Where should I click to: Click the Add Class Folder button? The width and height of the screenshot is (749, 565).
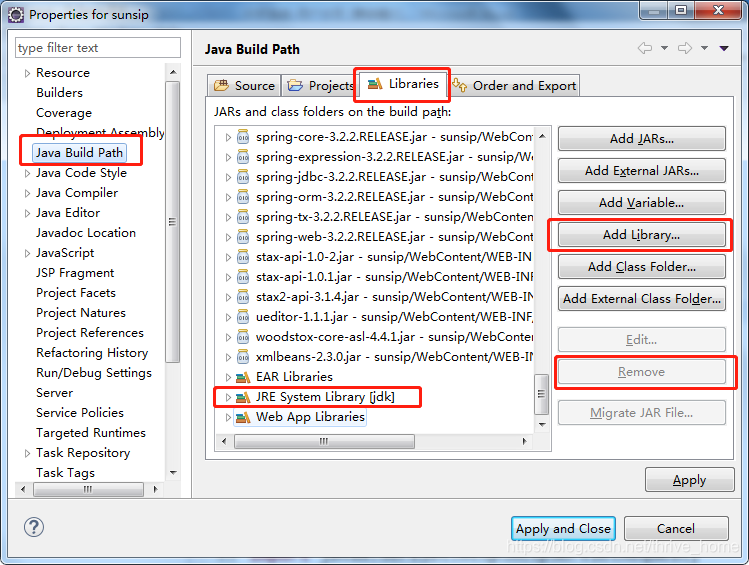click(642, 267)
